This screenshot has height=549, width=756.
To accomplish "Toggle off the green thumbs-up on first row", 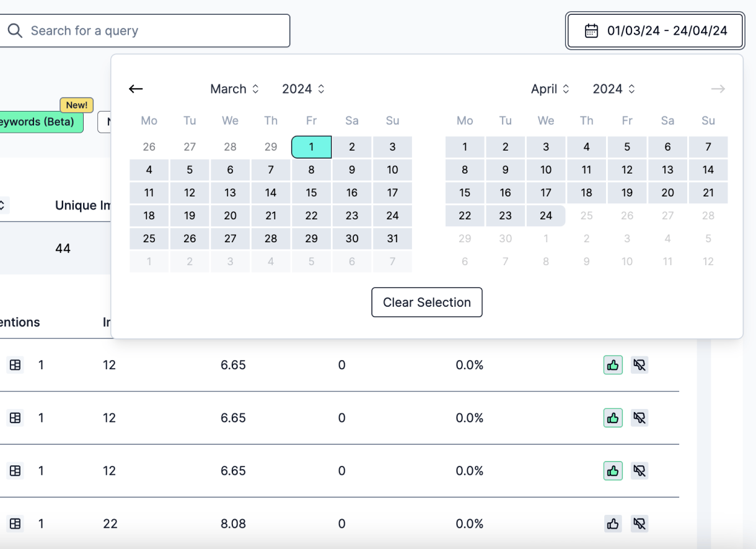I will [613, 365].
